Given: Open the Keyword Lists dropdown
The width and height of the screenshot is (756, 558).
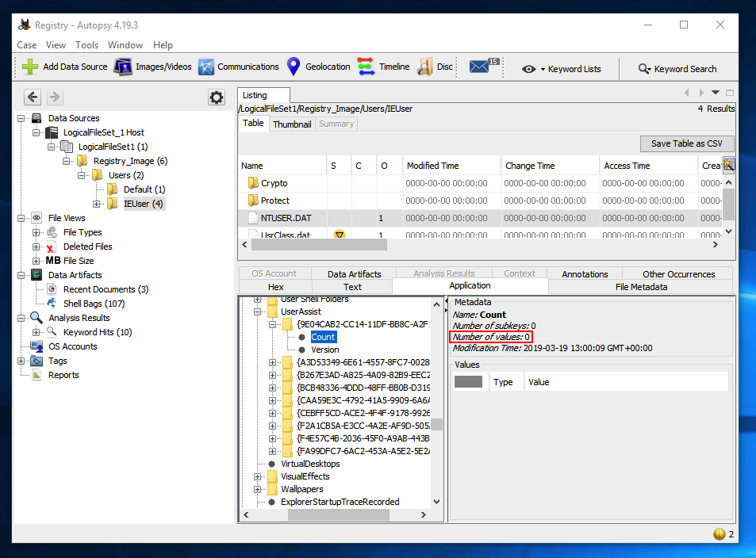Looking at the screenshot, I should point(562,69).
